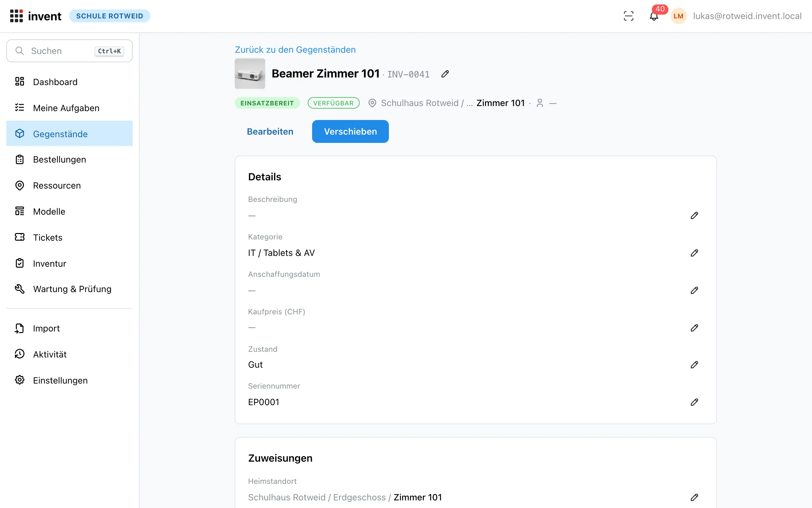Viewport: 812px width, 508px height.
Task: Focus the Suchen search field
Action: 69,51
